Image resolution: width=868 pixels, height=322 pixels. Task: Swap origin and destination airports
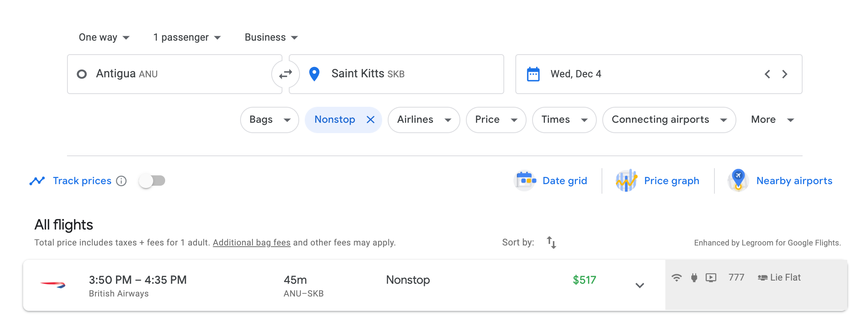tap(285, 74)
